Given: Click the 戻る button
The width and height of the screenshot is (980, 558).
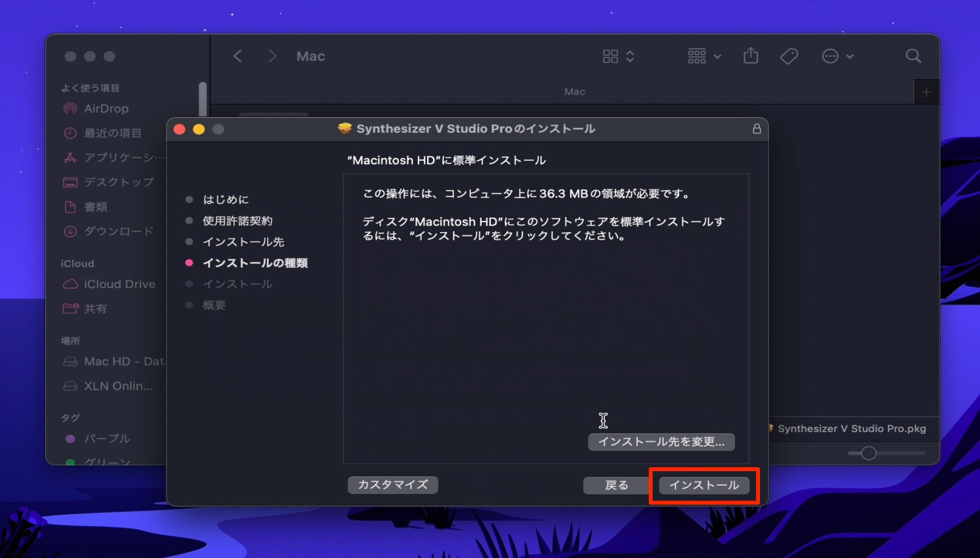Looking at the screenshot, I should point(616,485).
